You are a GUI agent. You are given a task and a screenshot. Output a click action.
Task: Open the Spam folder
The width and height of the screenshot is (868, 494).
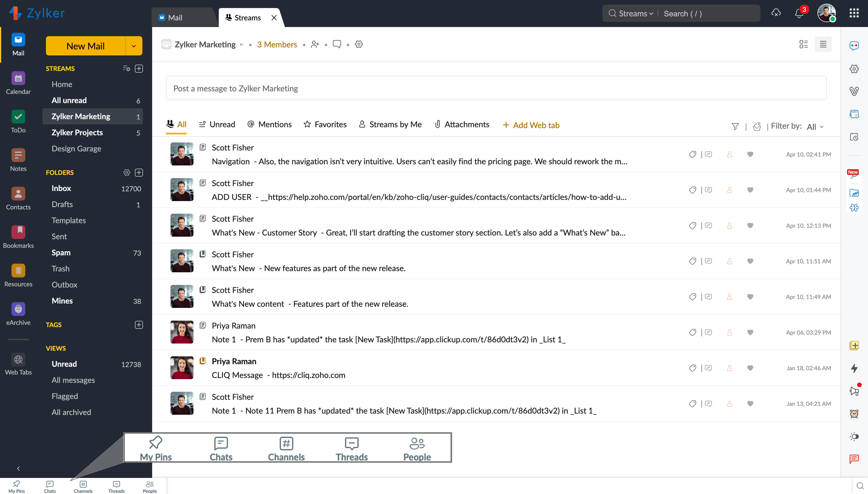[92, 253]
